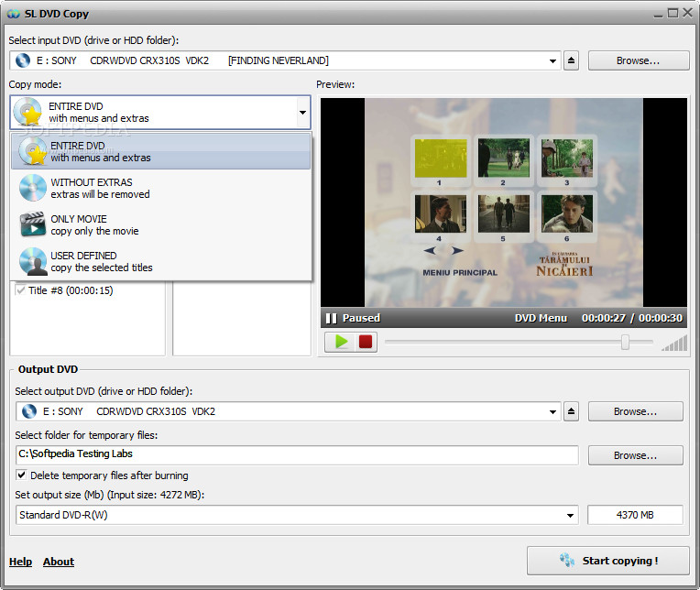Screen dimensions: 700x590
Task: Click Browse for the output DVD
Action: point(635,411)
